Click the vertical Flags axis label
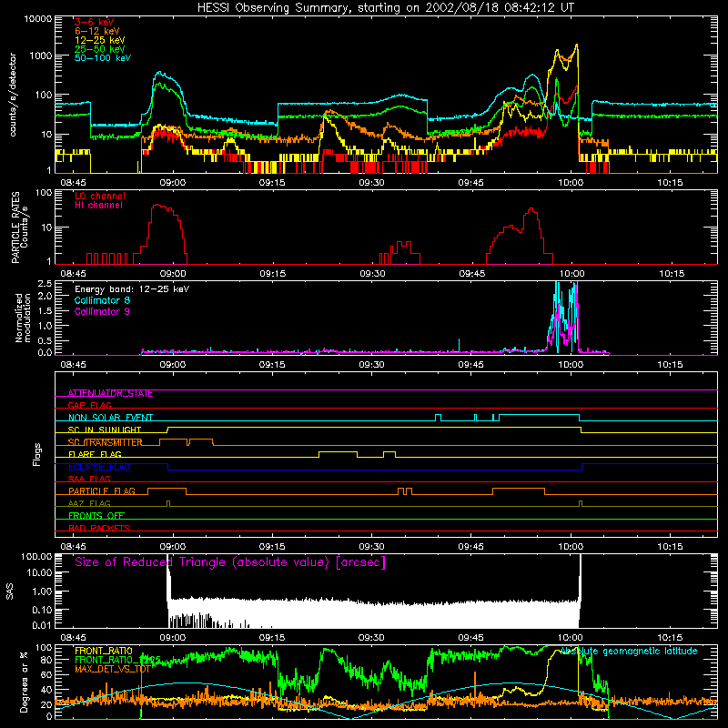 (37, 455)
